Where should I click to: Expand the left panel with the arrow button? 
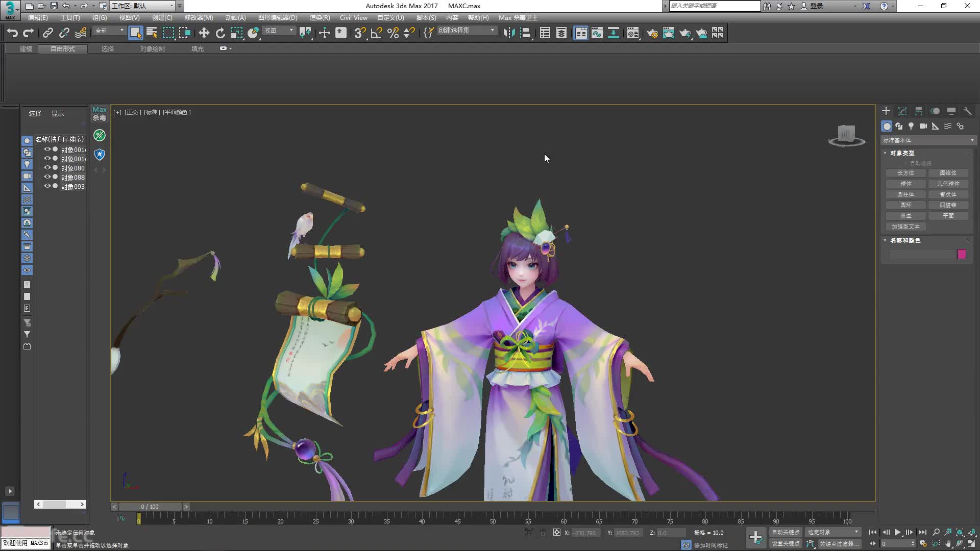point(10,491)
